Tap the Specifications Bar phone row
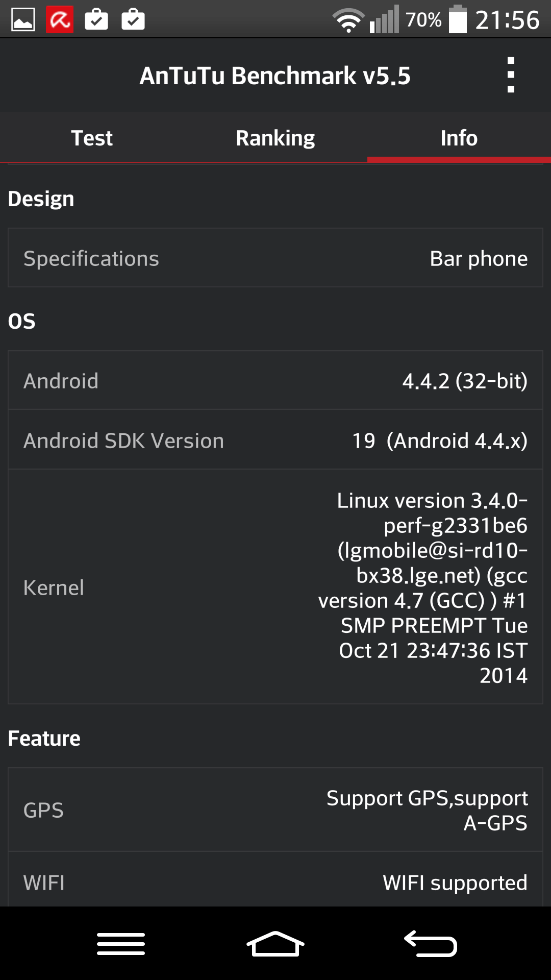The image size is (551, 980). (275, 258)
